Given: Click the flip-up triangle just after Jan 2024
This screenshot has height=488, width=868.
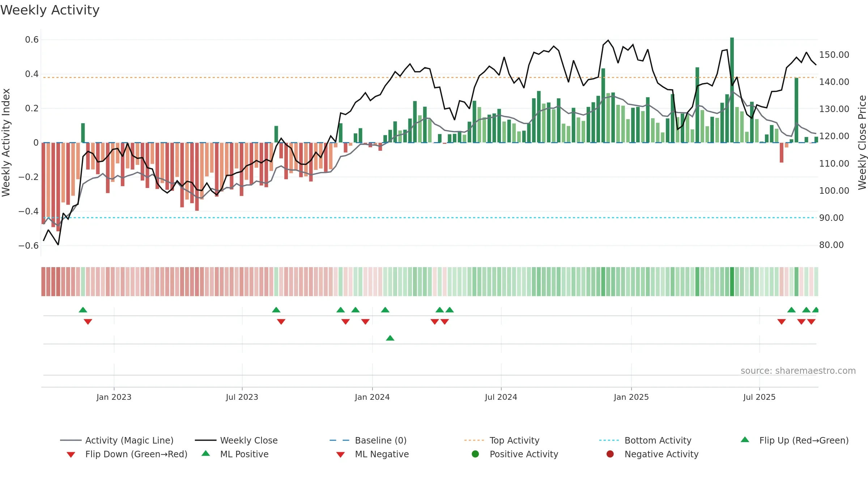Looking at the screenshot, I should pos(385,310).
